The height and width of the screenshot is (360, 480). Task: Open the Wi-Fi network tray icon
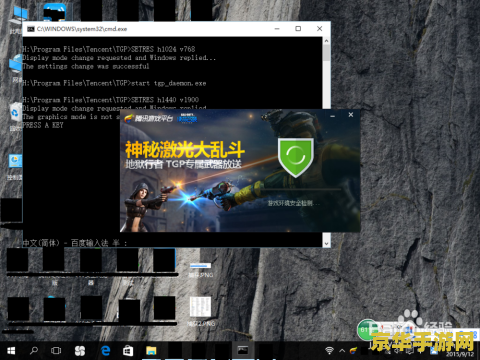(x=329, y=350)
